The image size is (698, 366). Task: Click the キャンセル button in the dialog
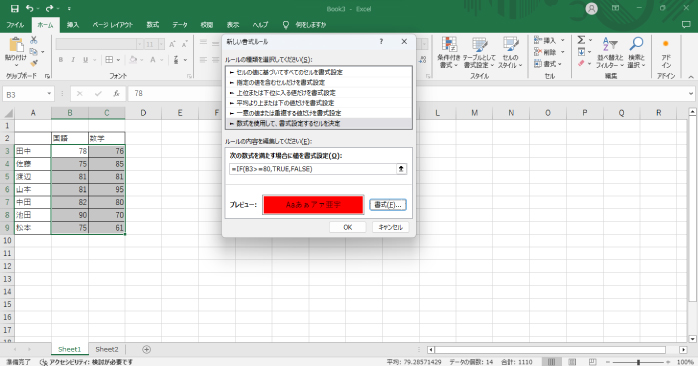point(390,227)
